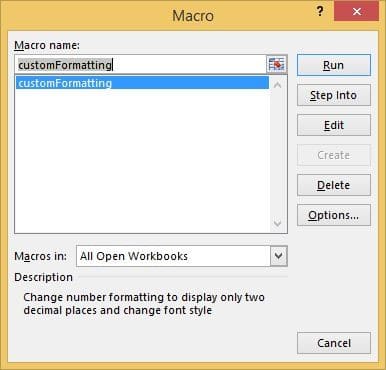The width and height of the screenshot is (386, 370).
Task: Open the macro with the Edit button
Action: click(334, 125)
